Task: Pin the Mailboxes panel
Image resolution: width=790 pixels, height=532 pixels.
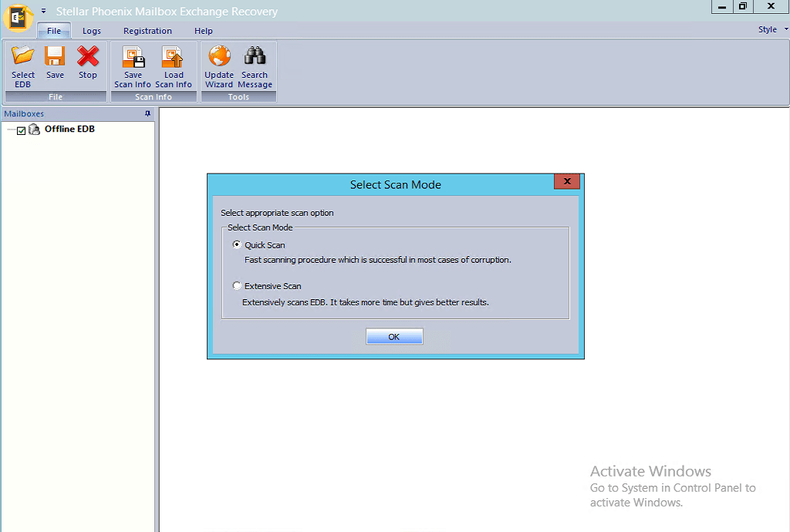Action: (147, 114)
